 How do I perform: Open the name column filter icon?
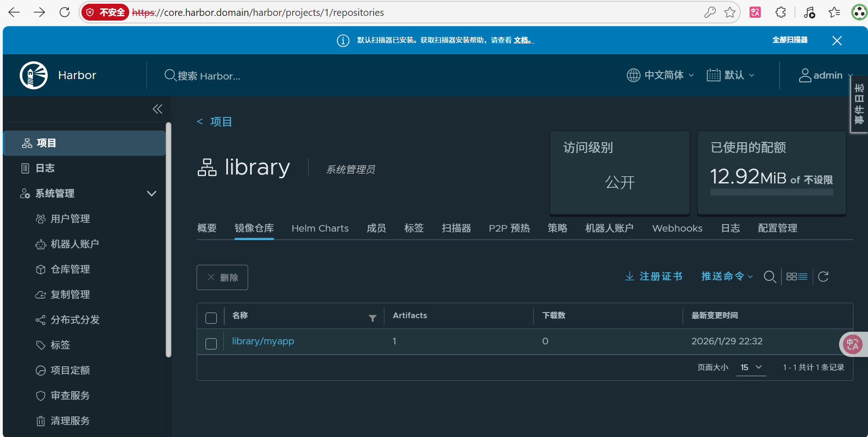[373, 318]
